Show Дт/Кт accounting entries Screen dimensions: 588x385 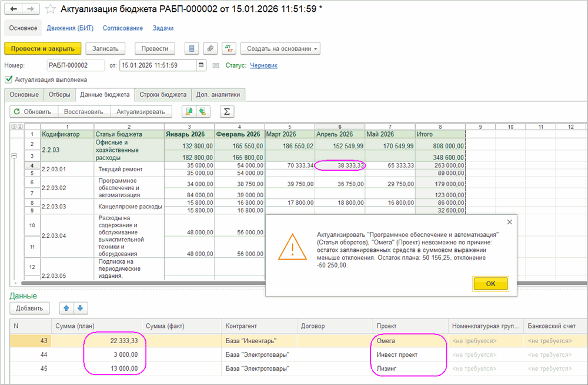(x=229, y=48)
